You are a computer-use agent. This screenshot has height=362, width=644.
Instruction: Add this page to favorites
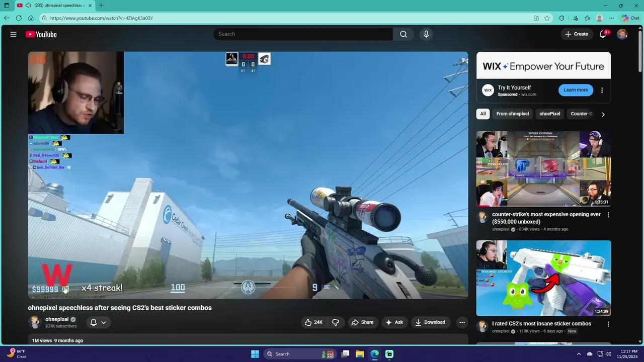coord(547,18)
